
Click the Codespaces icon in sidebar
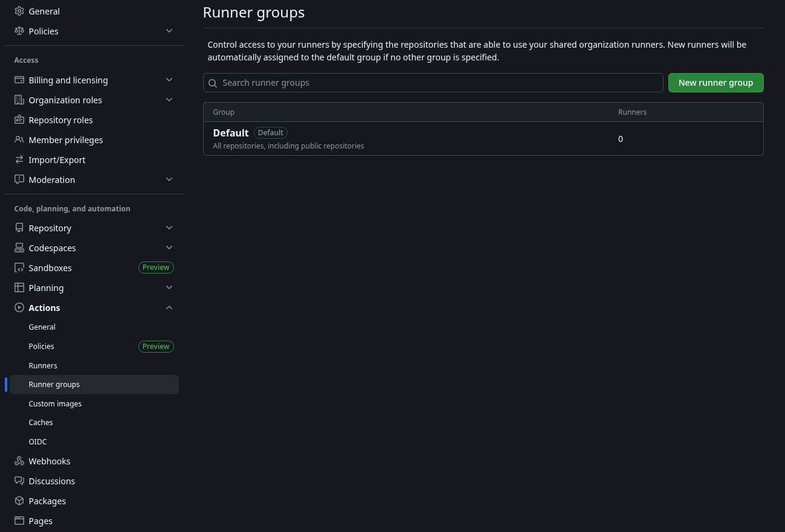pos(19,248)
